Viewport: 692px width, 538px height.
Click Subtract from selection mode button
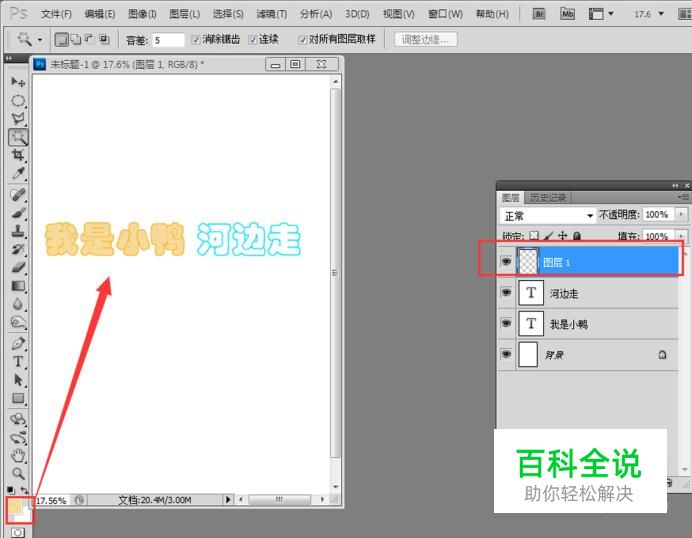[89, 40]
